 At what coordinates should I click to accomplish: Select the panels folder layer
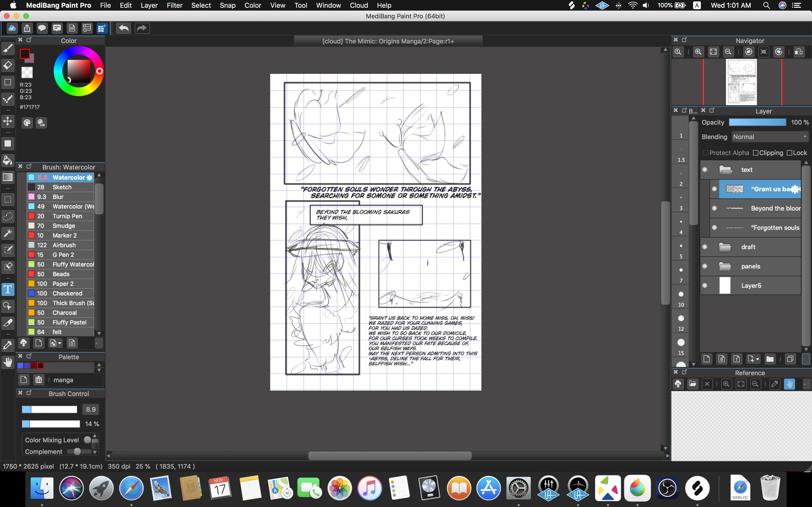tap(751, 267)
